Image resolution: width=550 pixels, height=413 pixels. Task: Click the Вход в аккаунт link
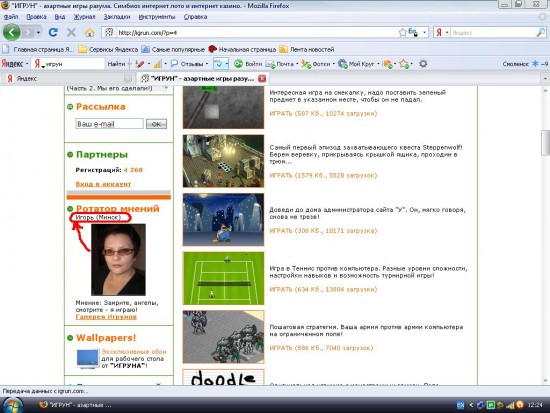pos(103,184)
